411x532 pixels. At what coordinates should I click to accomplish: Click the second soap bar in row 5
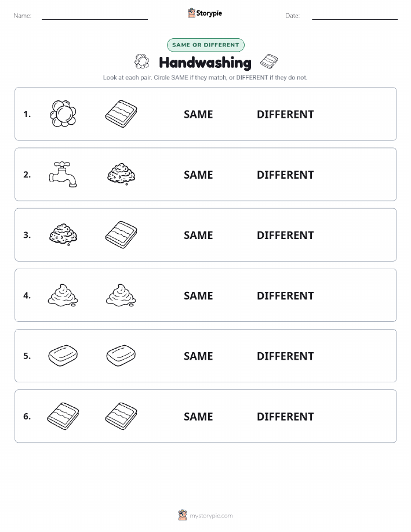(x=121, y=356)
